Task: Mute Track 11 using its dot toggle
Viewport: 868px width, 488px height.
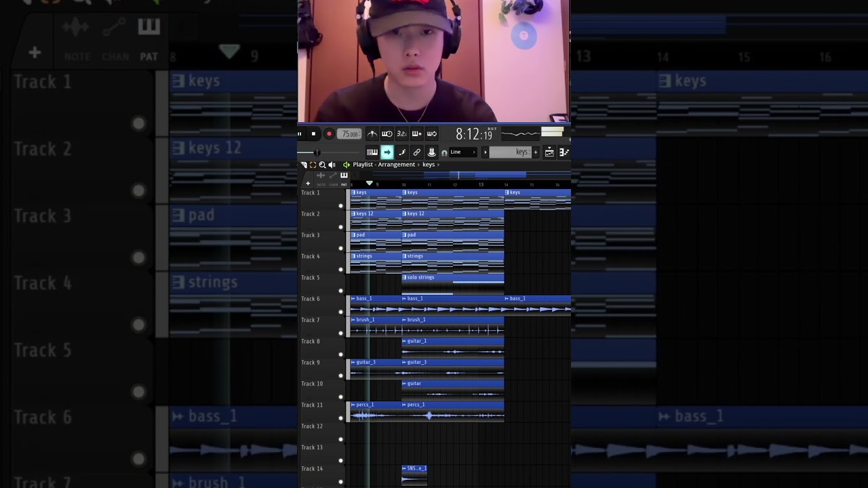Action: pos(341,418)
